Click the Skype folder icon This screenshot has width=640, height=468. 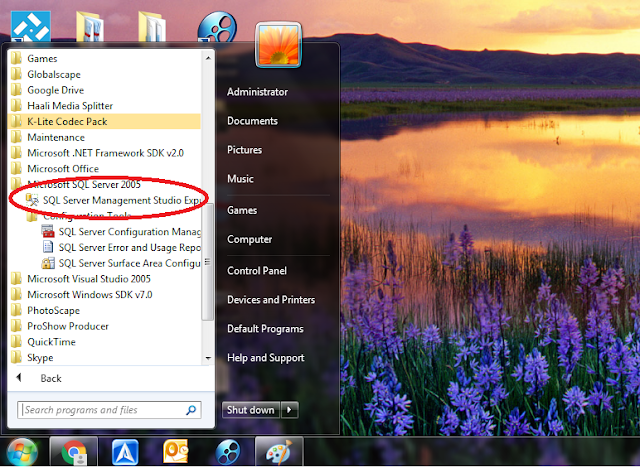pyautogui.click(x=16, y=357)
